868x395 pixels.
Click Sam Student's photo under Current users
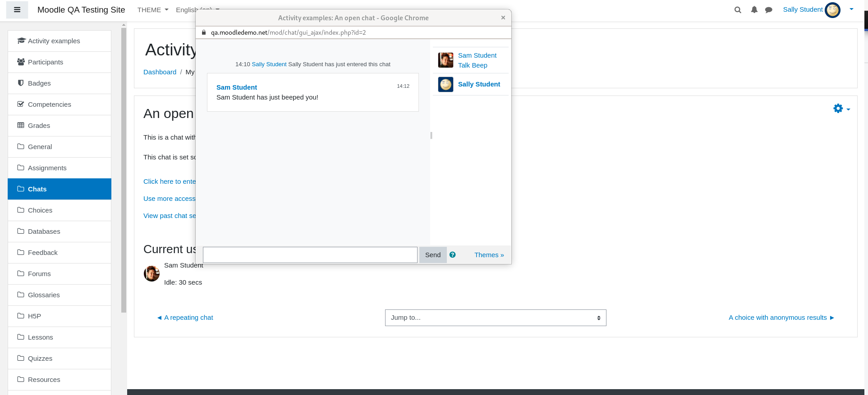[152, 273]
